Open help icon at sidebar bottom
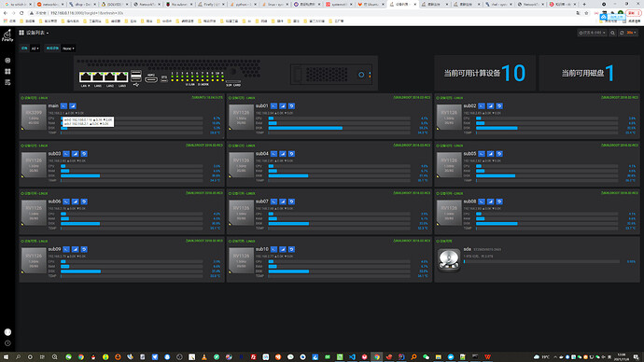Viewport: 644px width, 362px height. click(7, 343)
